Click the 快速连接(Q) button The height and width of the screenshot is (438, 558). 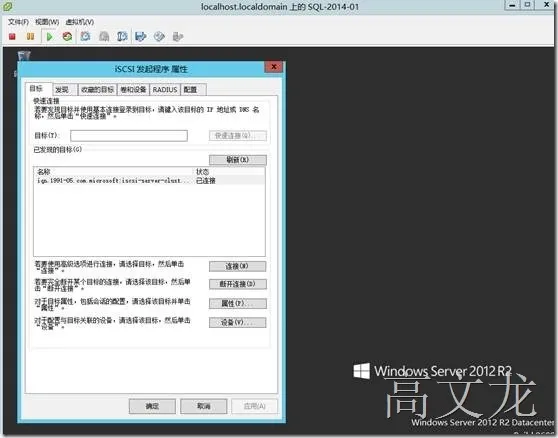click(237, 136)
